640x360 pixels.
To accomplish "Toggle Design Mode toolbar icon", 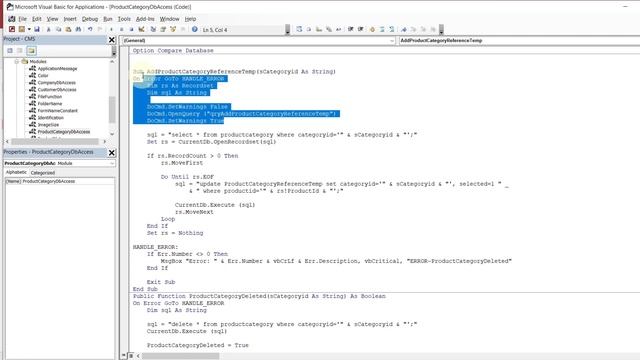I will 141,29.
